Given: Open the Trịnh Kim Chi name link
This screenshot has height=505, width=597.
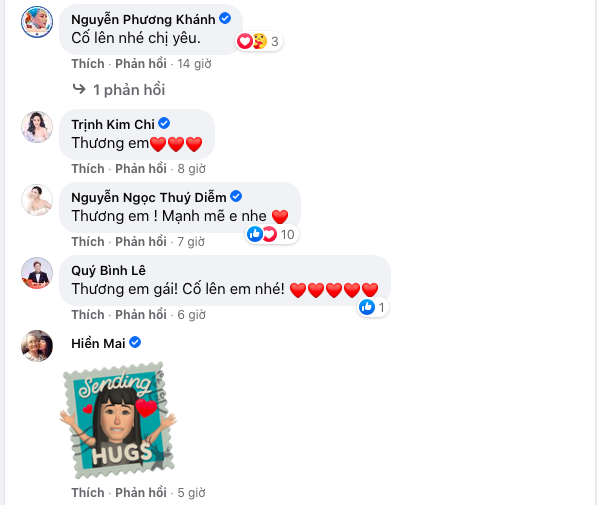Looking at the screenshot, I should click(x=113, y=124).
